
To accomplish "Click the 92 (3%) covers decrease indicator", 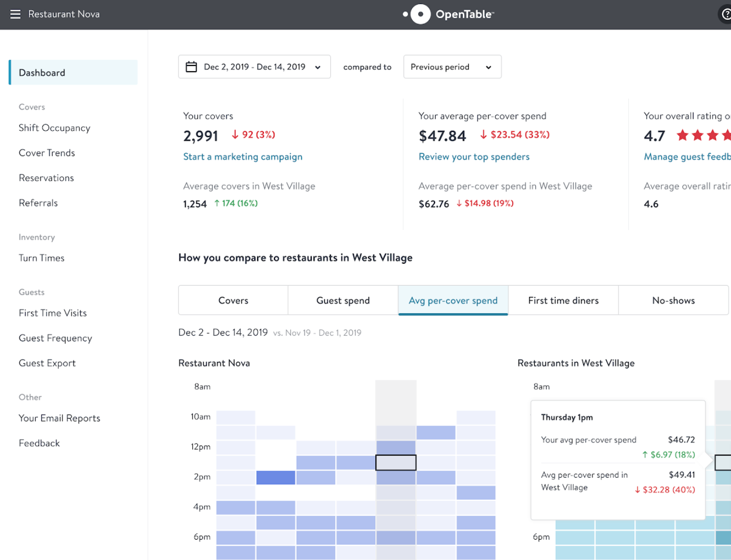I will coord(253,134).
